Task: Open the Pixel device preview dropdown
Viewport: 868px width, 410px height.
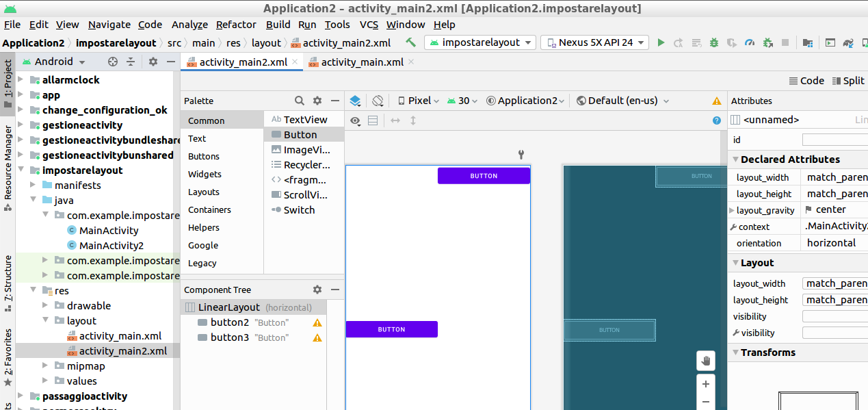Action: coord(419,101)
